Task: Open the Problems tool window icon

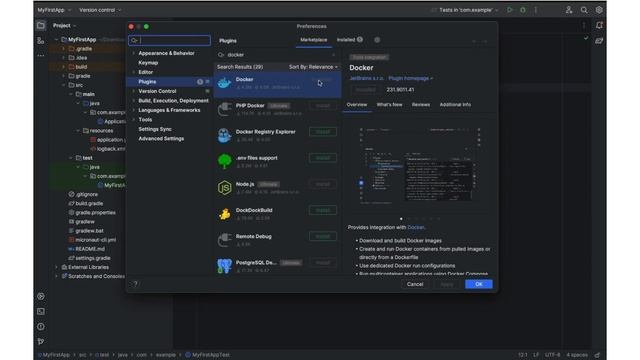Action: coord(41,327)
